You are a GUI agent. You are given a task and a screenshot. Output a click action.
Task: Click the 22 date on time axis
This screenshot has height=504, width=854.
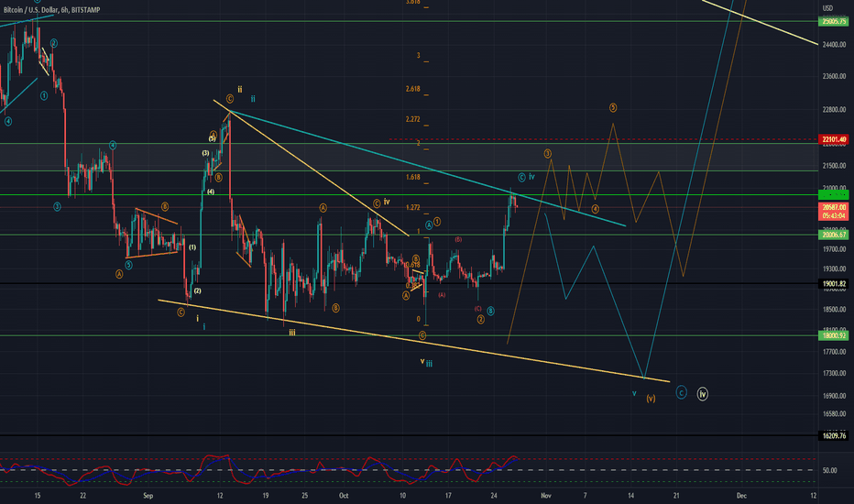click(82, 495)
